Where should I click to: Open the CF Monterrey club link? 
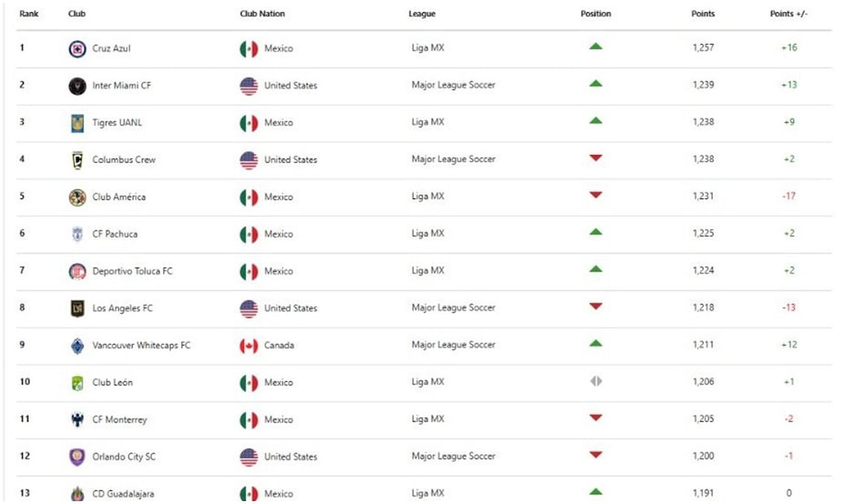coord(120,419)
